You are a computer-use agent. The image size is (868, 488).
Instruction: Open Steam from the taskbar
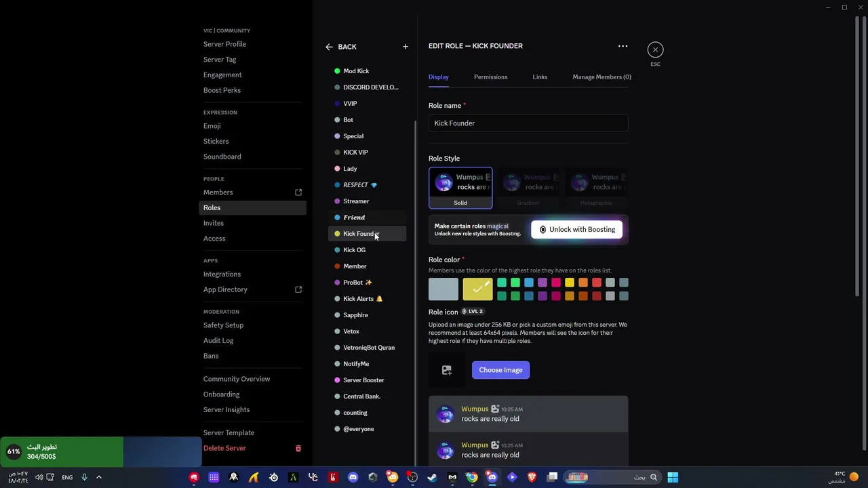pos(432,477)
